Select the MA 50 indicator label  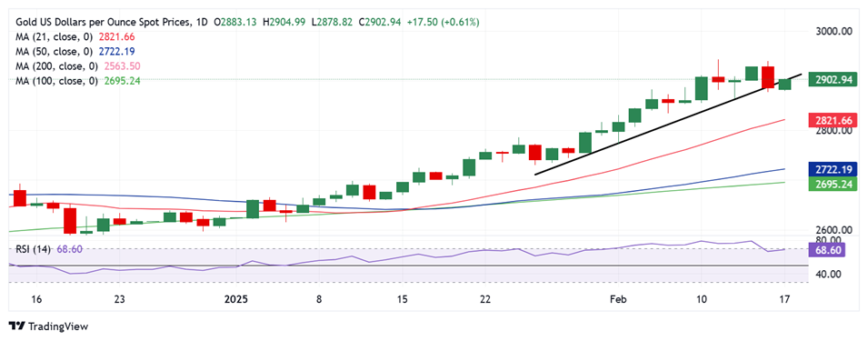pyautogui.click(x=55, y=52)
